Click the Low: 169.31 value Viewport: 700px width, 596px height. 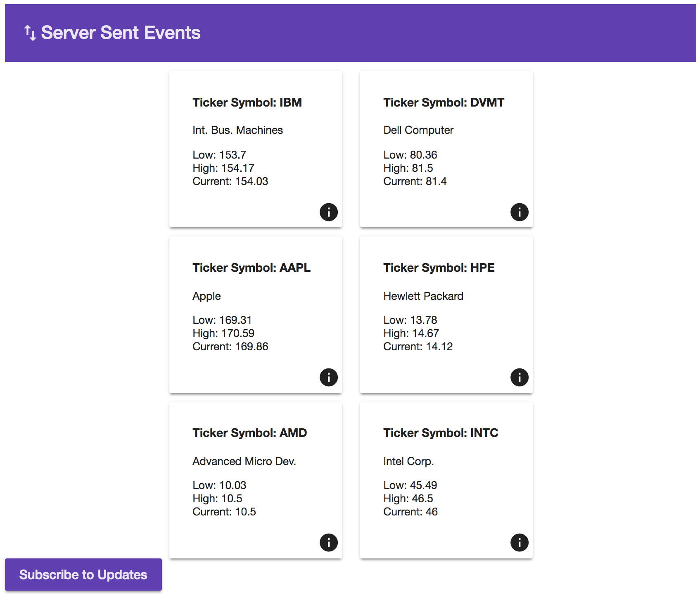222,320
